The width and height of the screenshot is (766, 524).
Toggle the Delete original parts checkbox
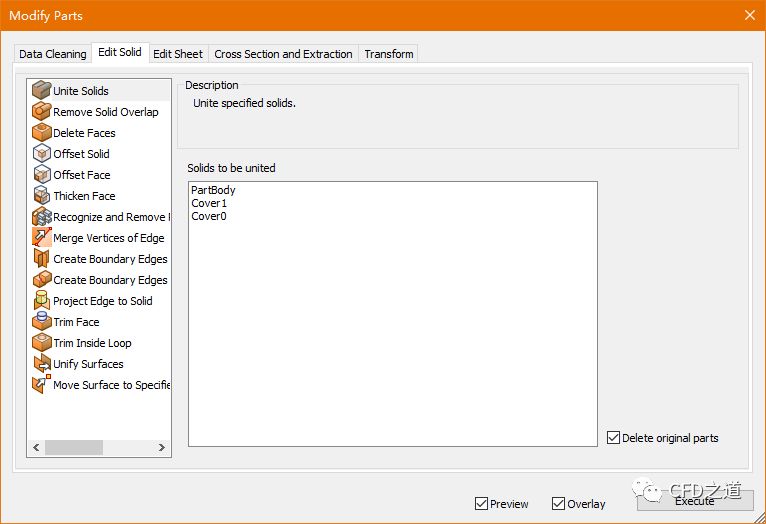coord(613,438)
